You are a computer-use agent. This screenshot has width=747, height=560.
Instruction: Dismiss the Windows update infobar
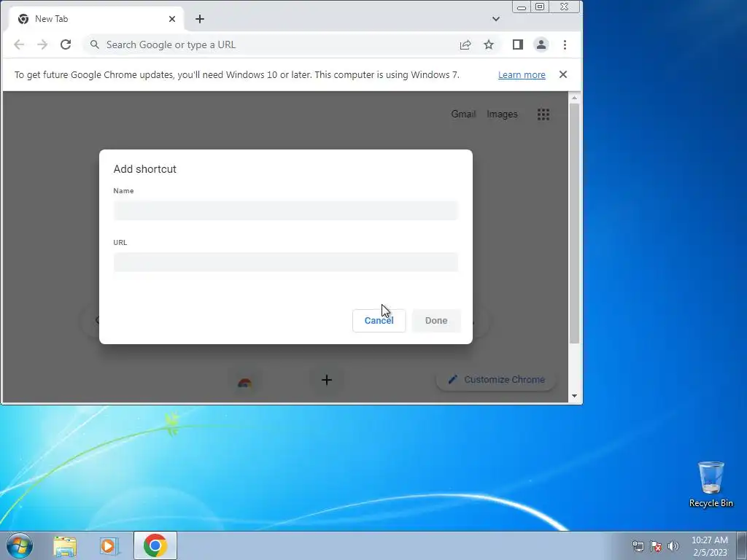pos(563,74)
